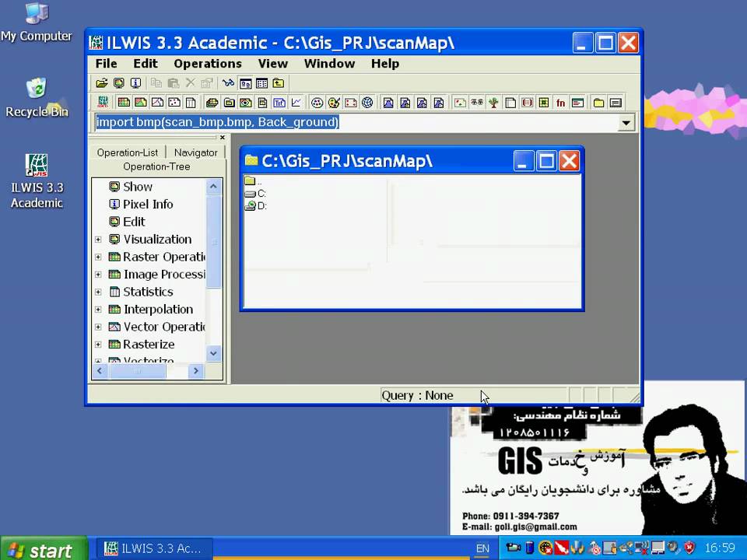Click the functions 'fn' icon
This screenshot has width=747, height=560.
pos(561,103)
